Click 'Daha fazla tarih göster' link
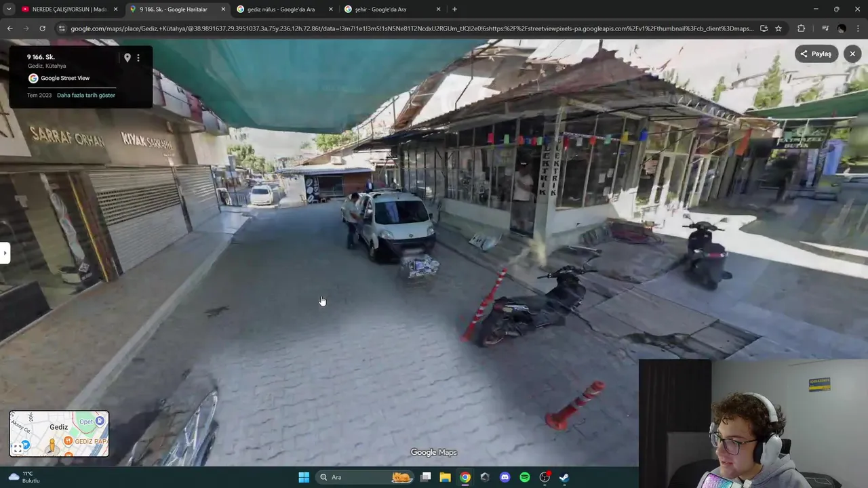 click(86, 95)
